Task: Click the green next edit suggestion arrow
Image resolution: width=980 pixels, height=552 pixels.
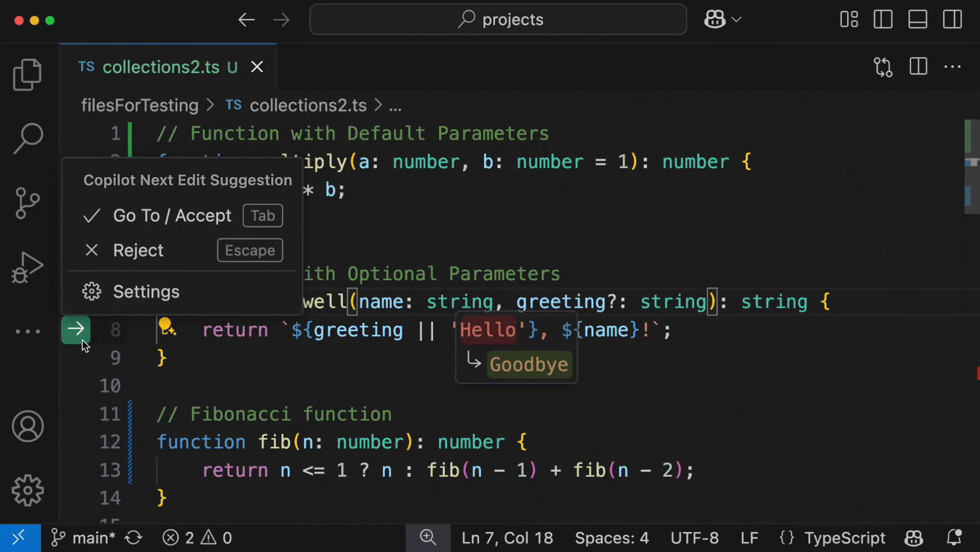Action: tap(76, 329)
